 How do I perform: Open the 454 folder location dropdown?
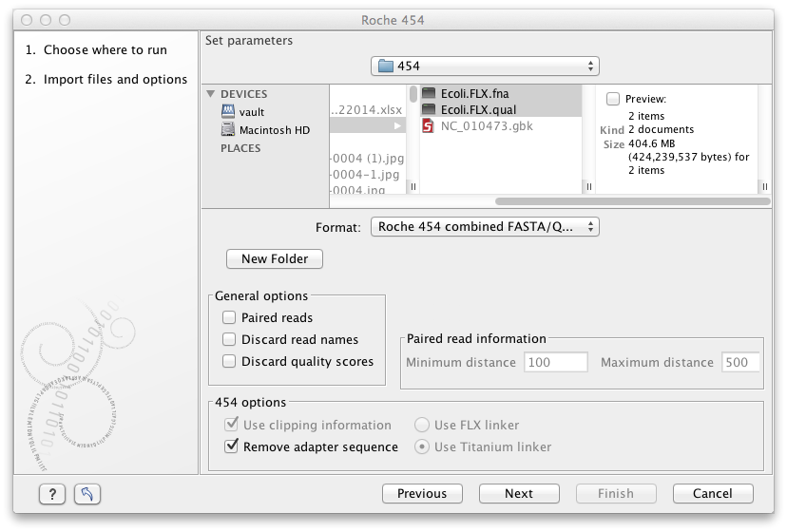click(485, 66)
